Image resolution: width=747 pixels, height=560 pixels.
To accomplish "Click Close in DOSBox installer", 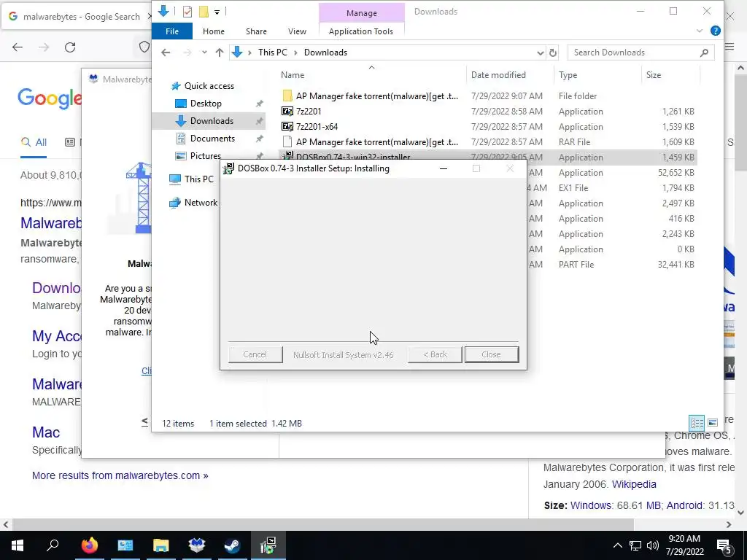I will (x=492, y=354).
